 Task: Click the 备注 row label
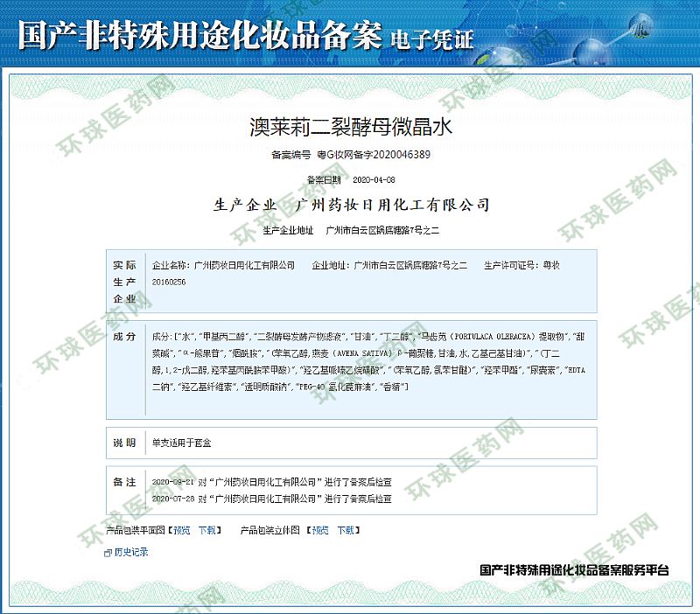point(124,482)
